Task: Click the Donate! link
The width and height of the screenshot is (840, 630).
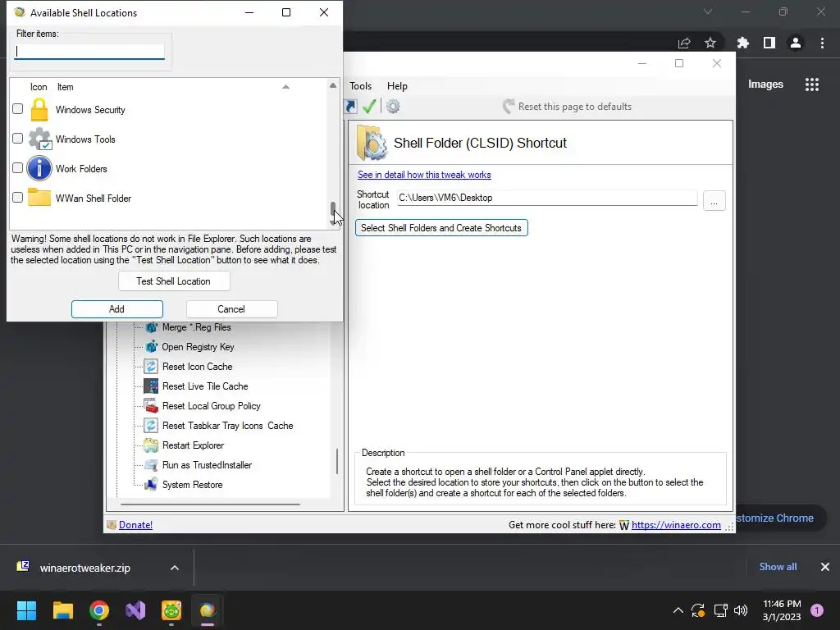Action: [x=135, y=525]
